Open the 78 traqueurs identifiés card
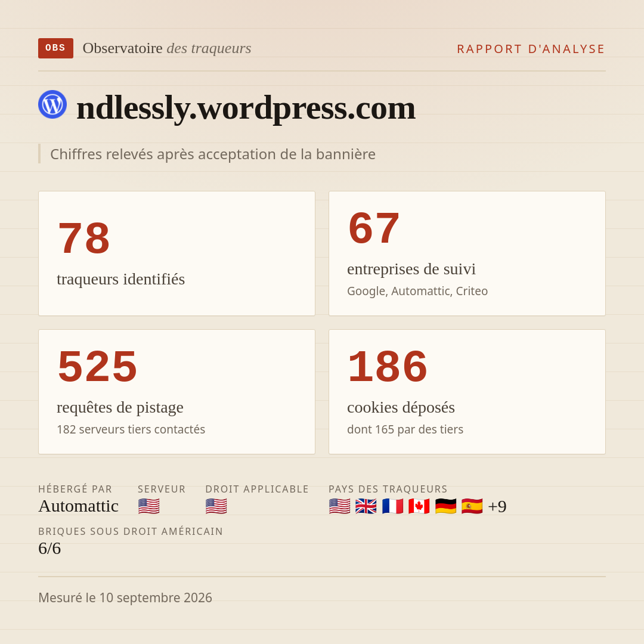Viewport: 644px width, 644px height. pos(177,253)
